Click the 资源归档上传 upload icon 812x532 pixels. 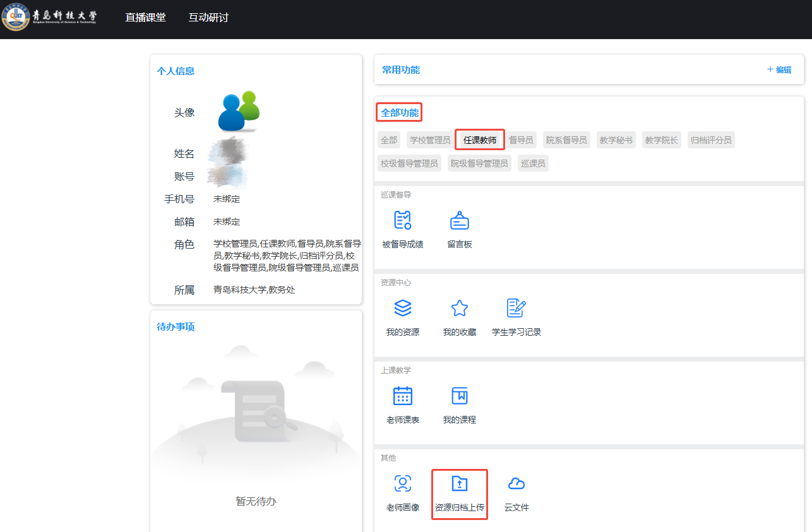tap(459, 484)
